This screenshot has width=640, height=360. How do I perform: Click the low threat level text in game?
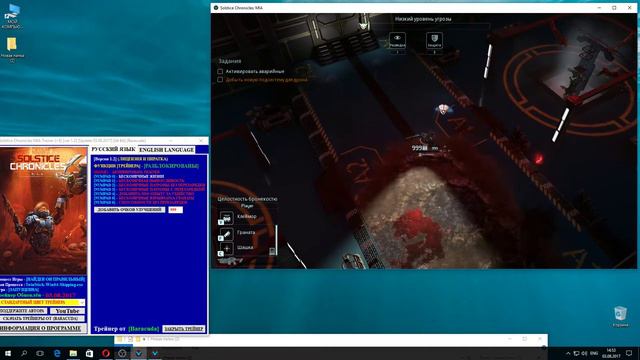tap(423, 19)
